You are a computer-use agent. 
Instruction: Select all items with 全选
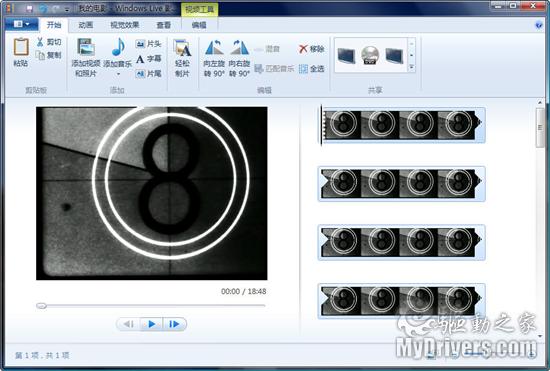coord(311,69)
